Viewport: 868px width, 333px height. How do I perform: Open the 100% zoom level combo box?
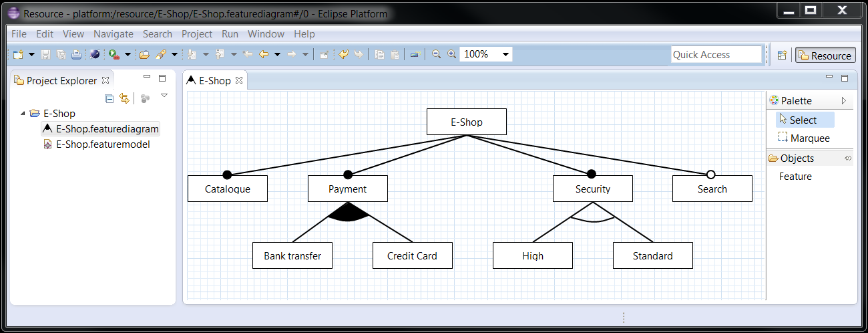pyautogui.click(x=486, y=54)
